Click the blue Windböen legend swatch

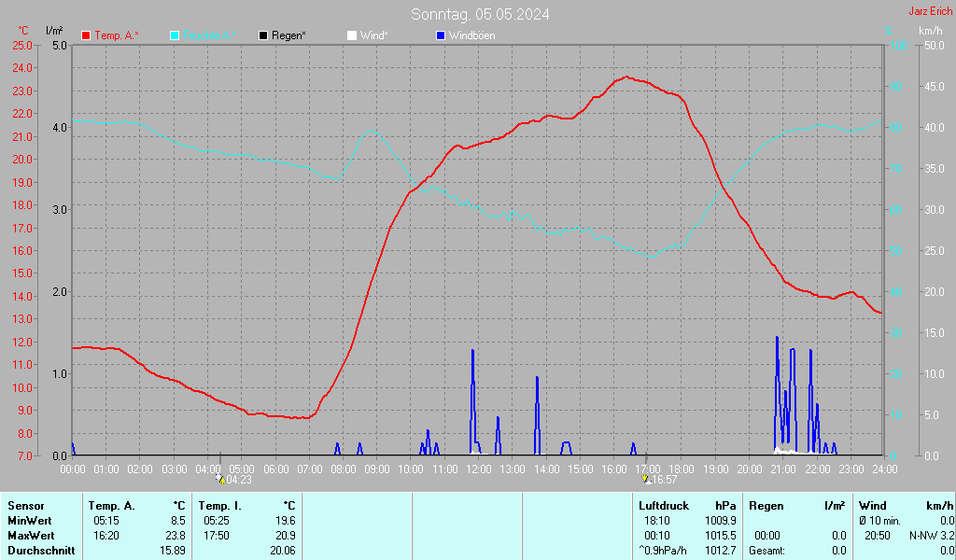[x=441, y=36]
